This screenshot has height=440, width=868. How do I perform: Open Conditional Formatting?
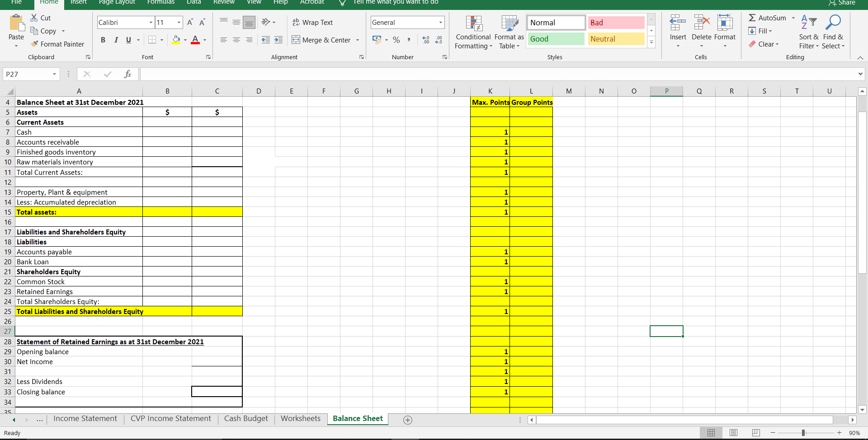473,32
